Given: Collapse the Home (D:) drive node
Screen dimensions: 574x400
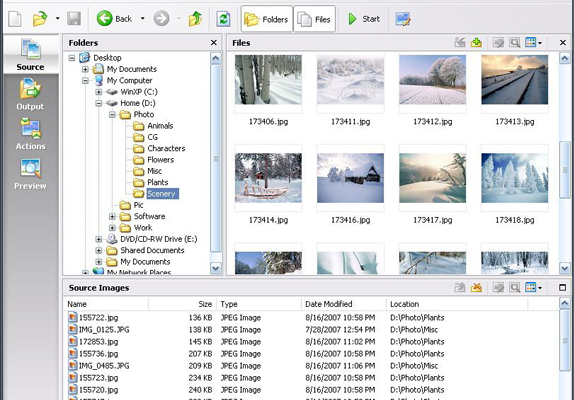Looking at the screenshot, I should coord(99,103).
